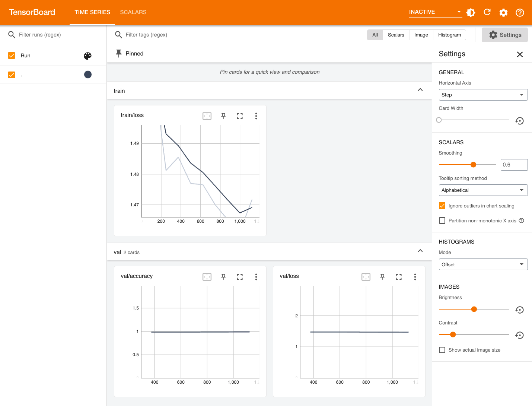Click the TensorBoard logo text
Image resolution: width=532 pixels, height=406 pixels.
click(x=32, y=12)
